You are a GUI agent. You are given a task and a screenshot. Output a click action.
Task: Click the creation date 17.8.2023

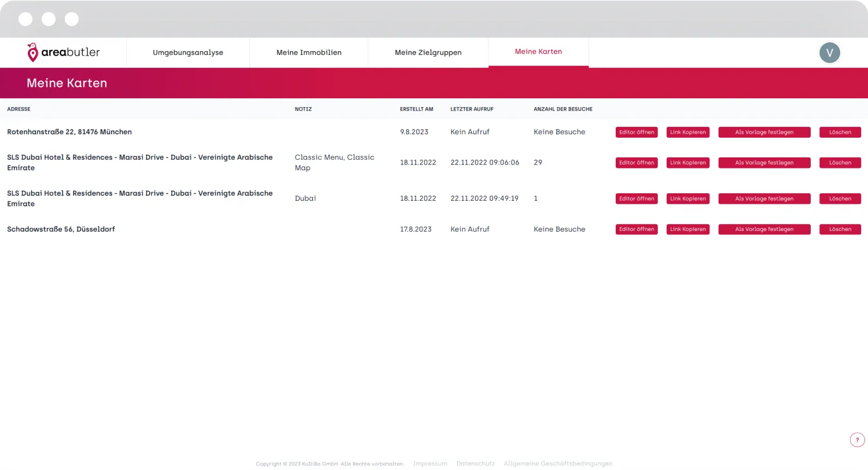[x=416, y=229]
